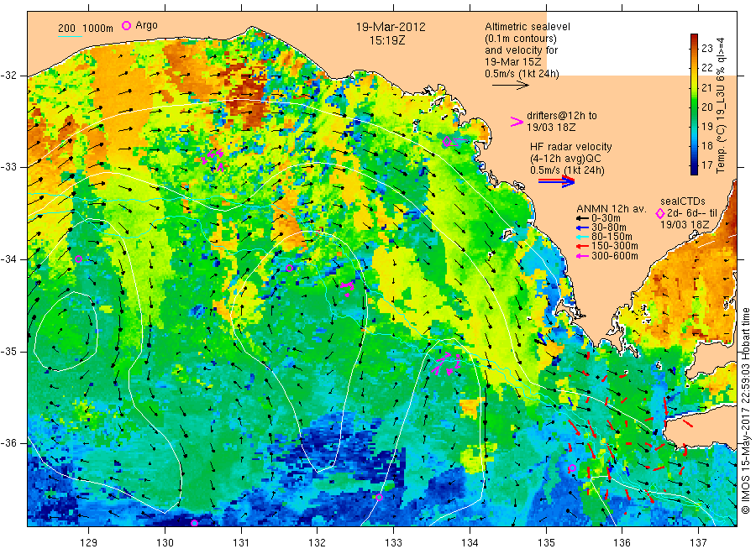Click the 'HF radar velocity' legend text

[571, 147]
